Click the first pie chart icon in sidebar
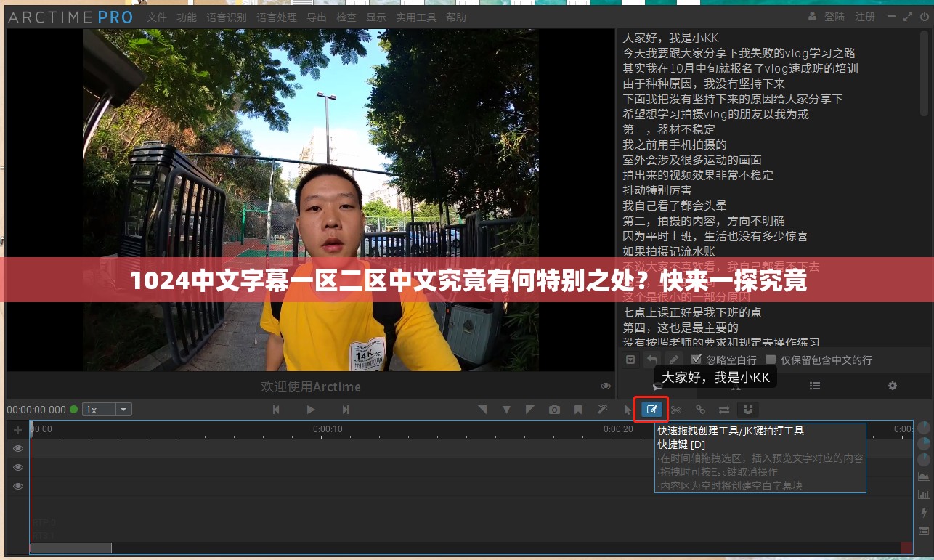The height and width of the screenshot is (560, 934). click(924, 428)
